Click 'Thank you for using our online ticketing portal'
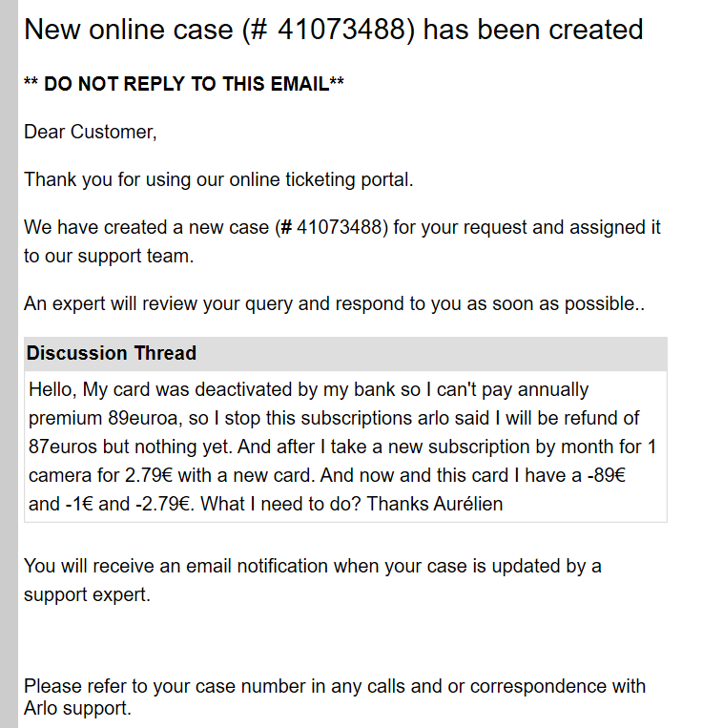 218,180
